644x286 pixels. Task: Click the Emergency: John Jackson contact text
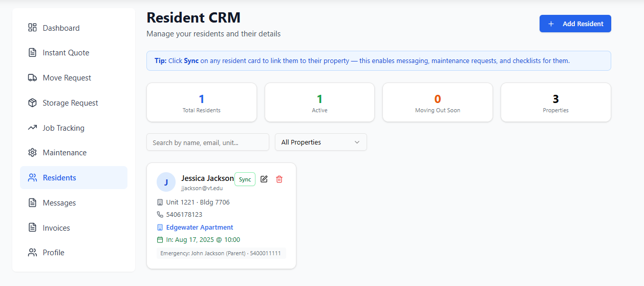pyautogui.click(x=221, y=253)
